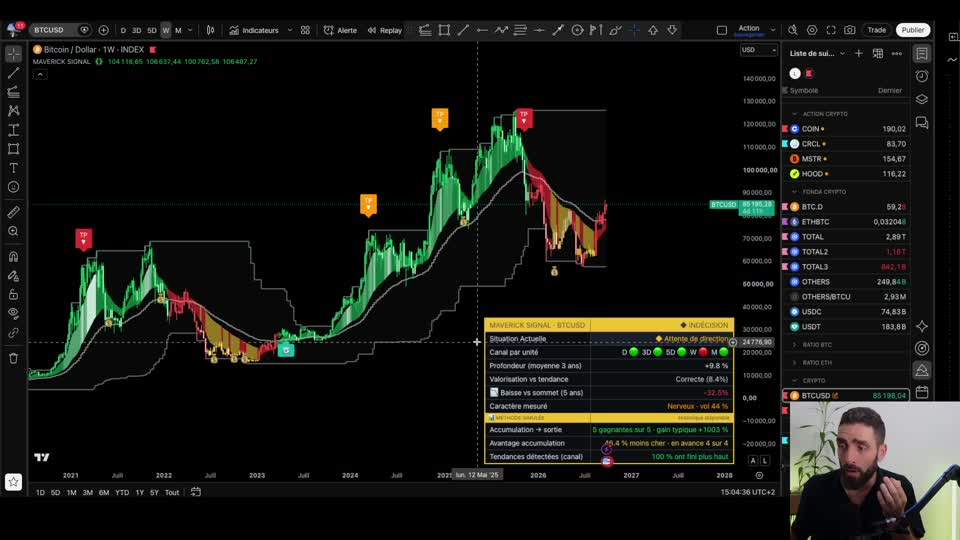
Task: Select the forecasting and measurement tool
Action: pos(13,130)
